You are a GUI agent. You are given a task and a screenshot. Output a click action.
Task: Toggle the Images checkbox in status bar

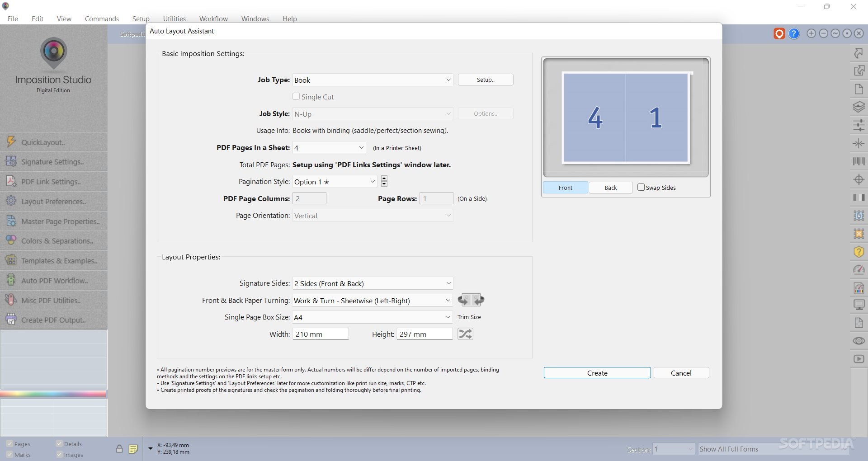[59, 455]
